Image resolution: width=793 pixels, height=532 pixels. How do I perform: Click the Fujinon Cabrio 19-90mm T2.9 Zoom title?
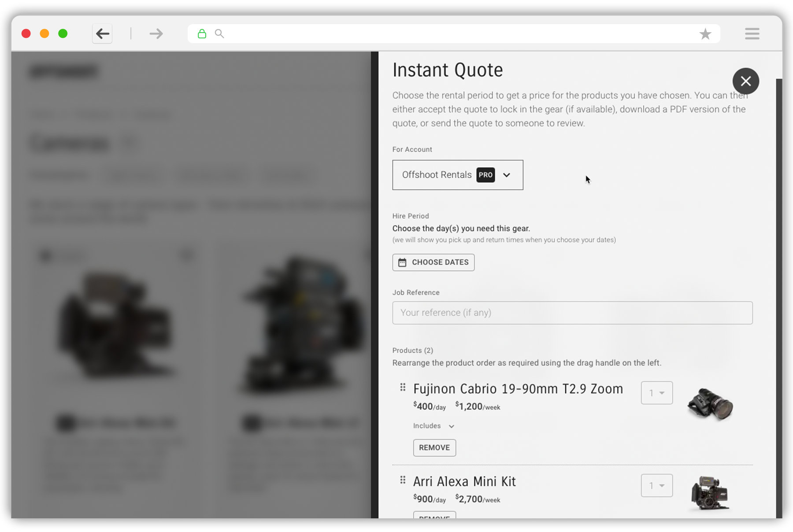pyautogui.click(x=518, y=389)
